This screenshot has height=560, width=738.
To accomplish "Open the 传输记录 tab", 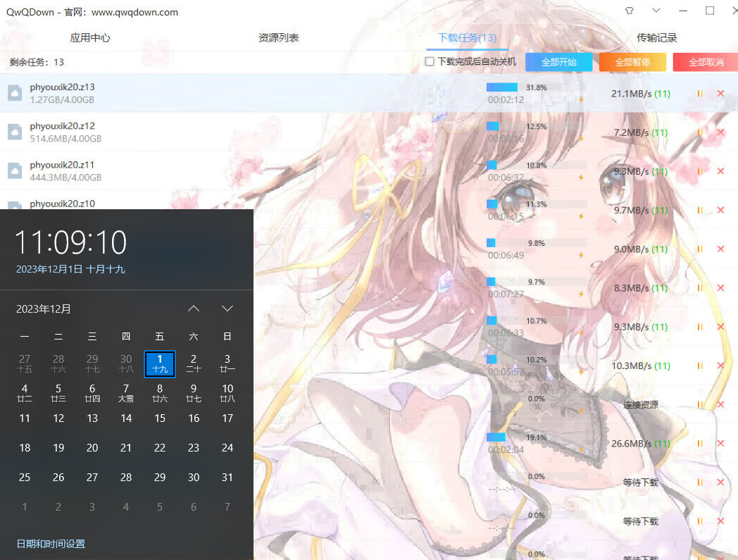I will (x=656, y=37).
